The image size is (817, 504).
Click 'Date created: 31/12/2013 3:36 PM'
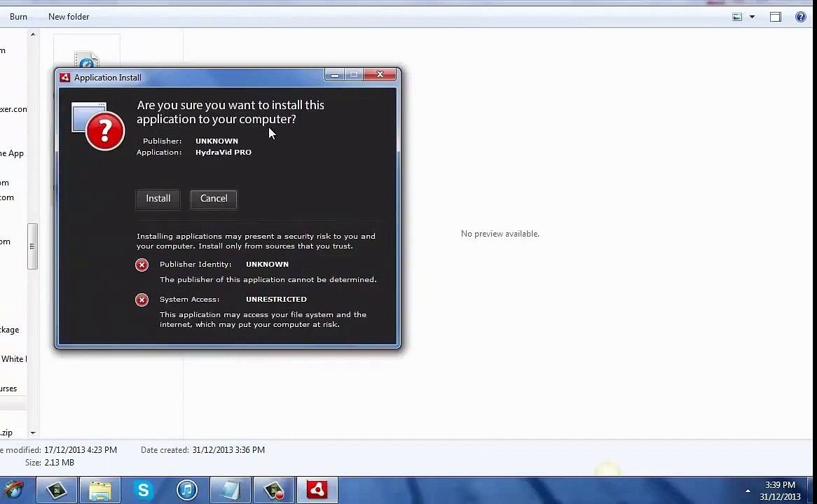click(202, 450)
